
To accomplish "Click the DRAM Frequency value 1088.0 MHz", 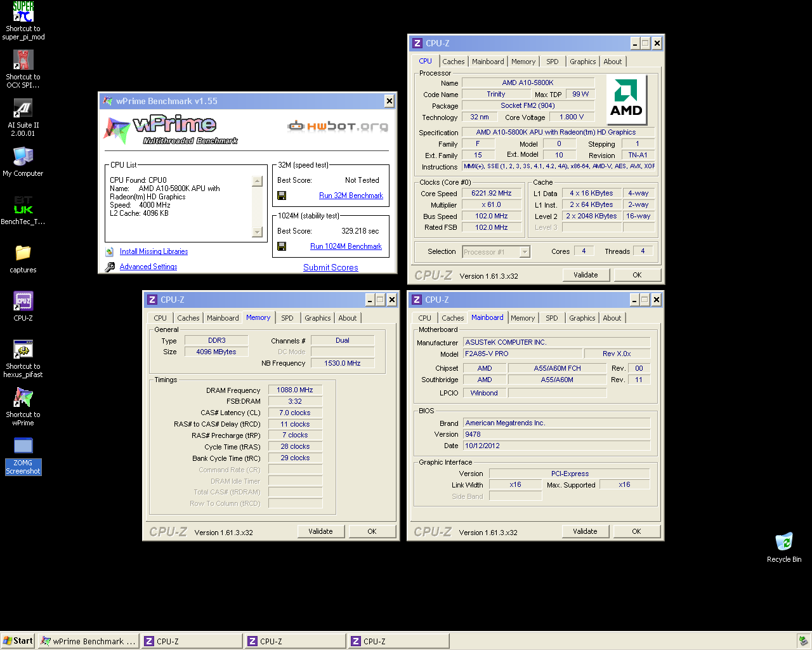I will tap(295, 390).
